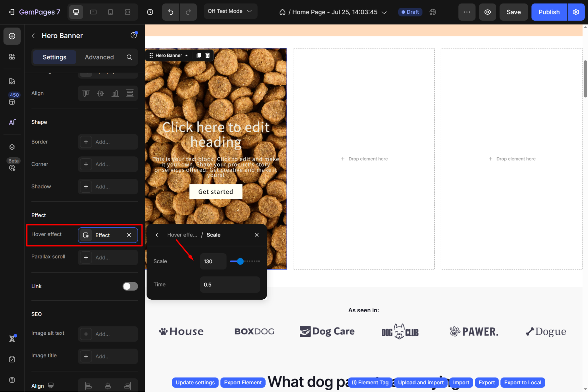
Task: Click the Scale slider handle
Action: tap(240, 261)
